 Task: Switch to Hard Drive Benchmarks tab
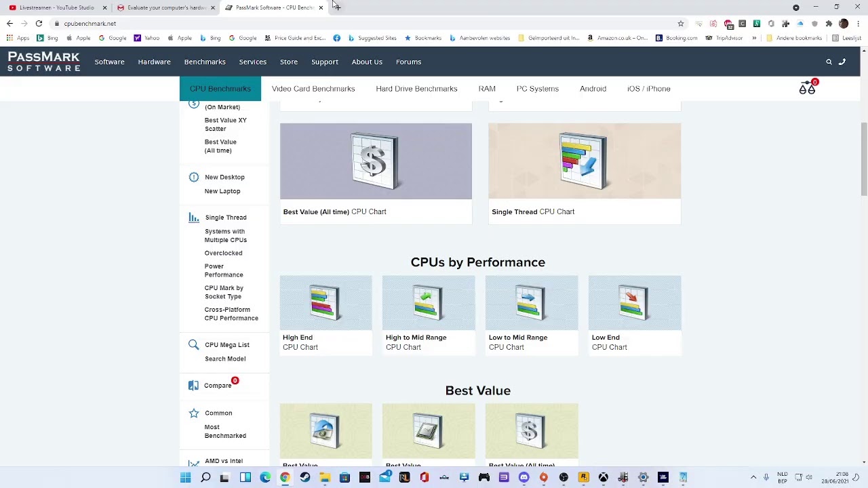pos(416,89)
